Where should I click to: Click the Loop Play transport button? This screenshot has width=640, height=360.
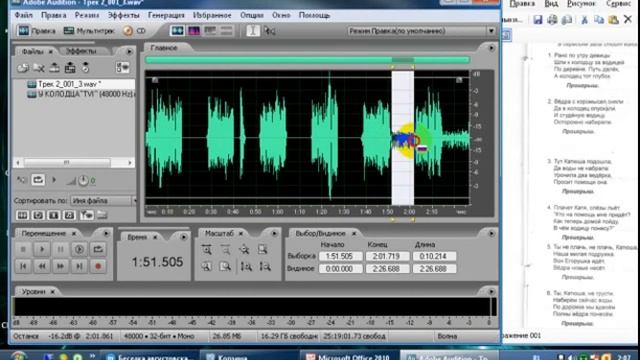98,249
